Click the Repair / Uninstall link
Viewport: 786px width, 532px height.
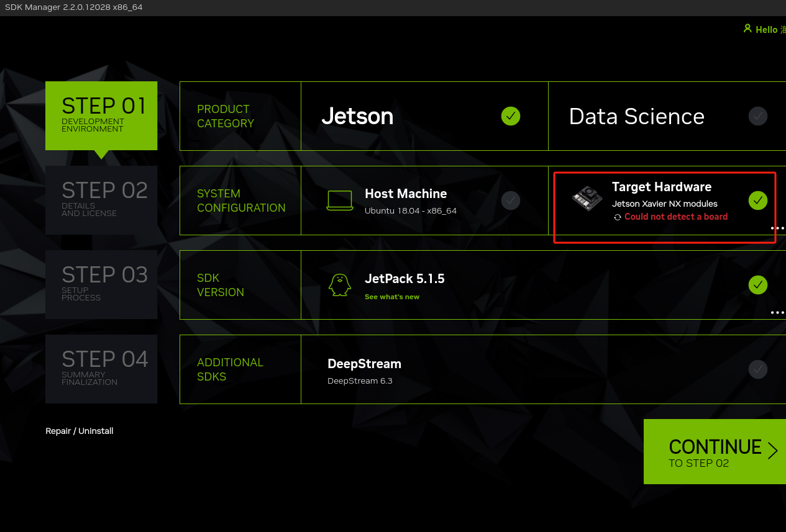pyautogui.click(x=80, y=431)
